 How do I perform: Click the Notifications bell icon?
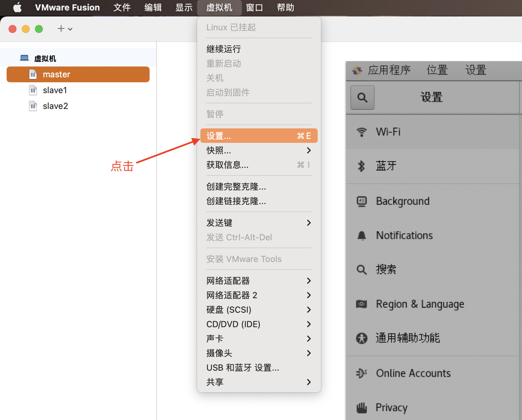362,236
